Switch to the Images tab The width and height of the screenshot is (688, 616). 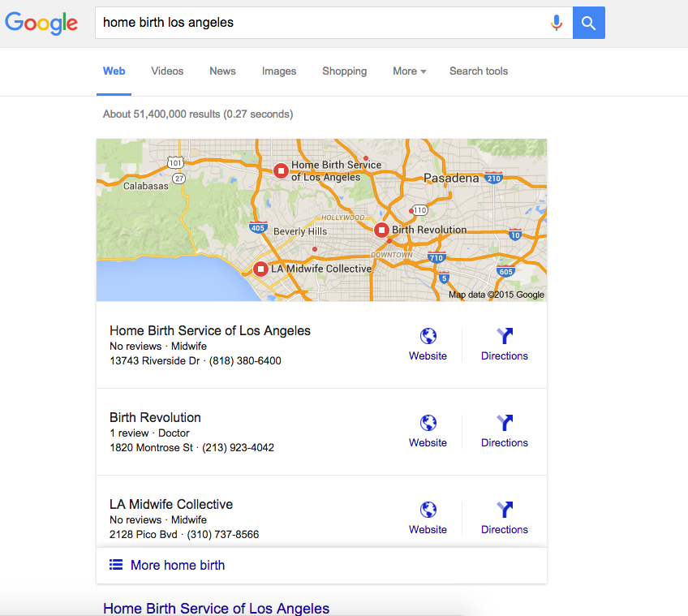pos(279,71)
